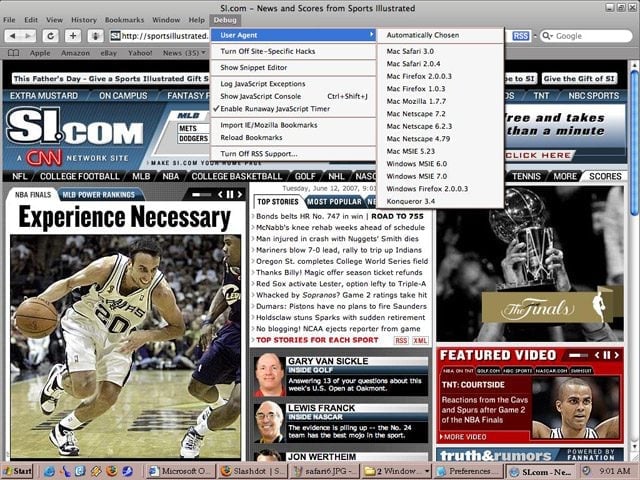
Task: Switch to the Preferences taskbar window
Action: click(x=469, y=471)
